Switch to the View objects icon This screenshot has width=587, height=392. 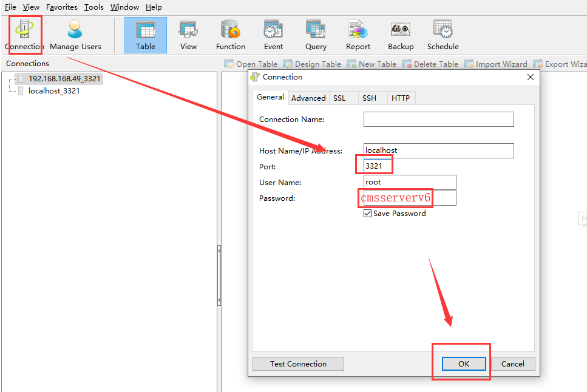point(188,35)
